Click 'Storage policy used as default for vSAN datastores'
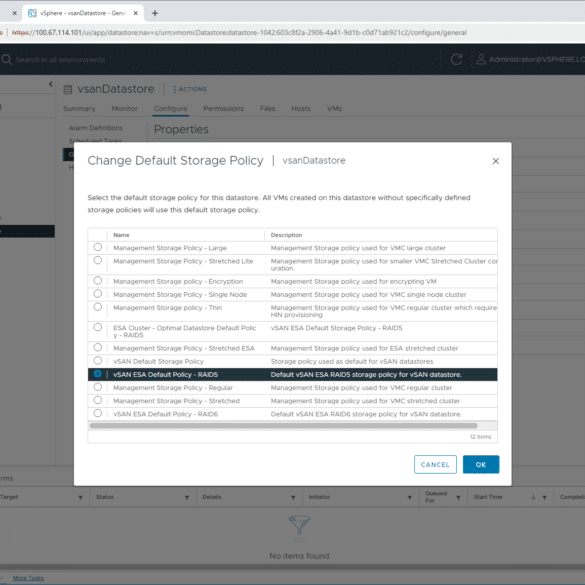585x585 pixels. (x=352, y=361)
